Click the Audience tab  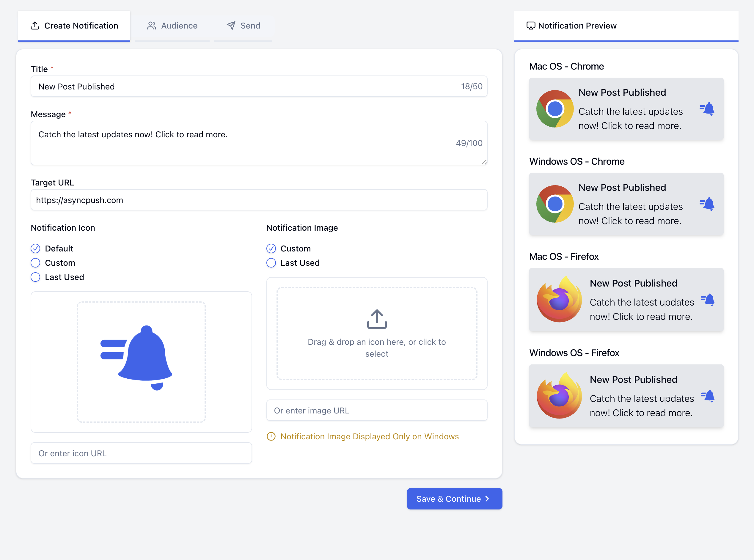pyautogui.click(x=172, y=25)
